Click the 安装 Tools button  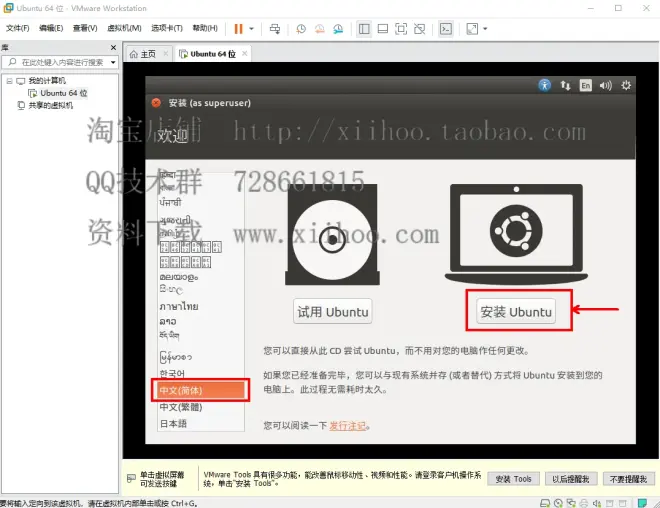513,479
